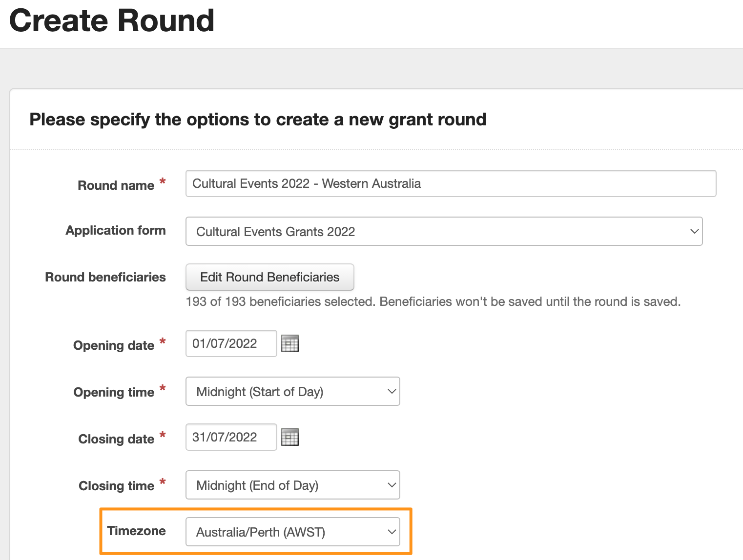Click the Application form label
This screenshot has height=560, width=743.
116,230
